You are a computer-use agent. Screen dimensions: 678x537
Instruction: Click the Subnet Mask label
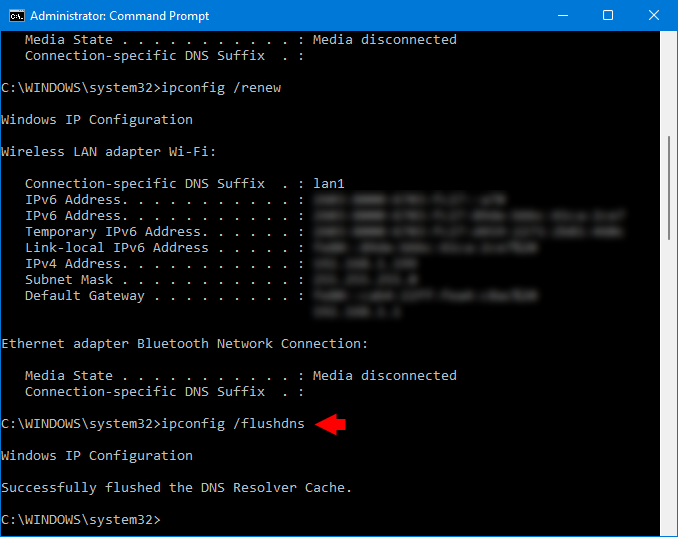pyautogui.click(x=68, y=280)
